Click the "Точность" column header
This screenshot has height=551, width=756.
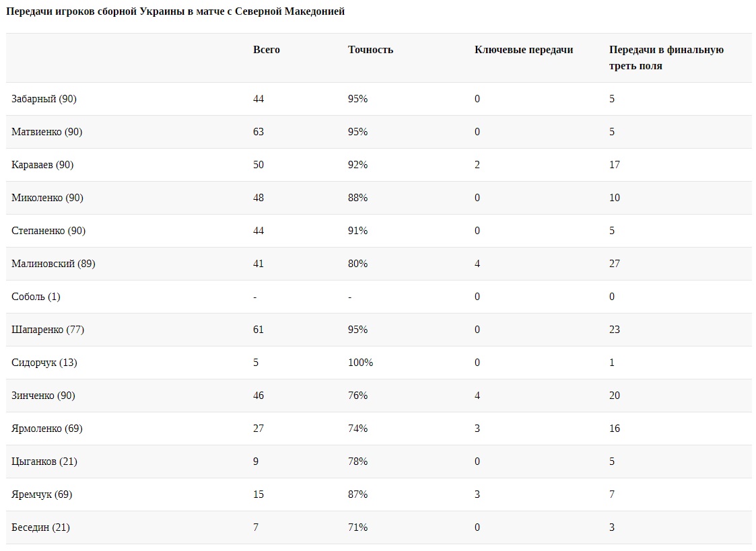370,50
